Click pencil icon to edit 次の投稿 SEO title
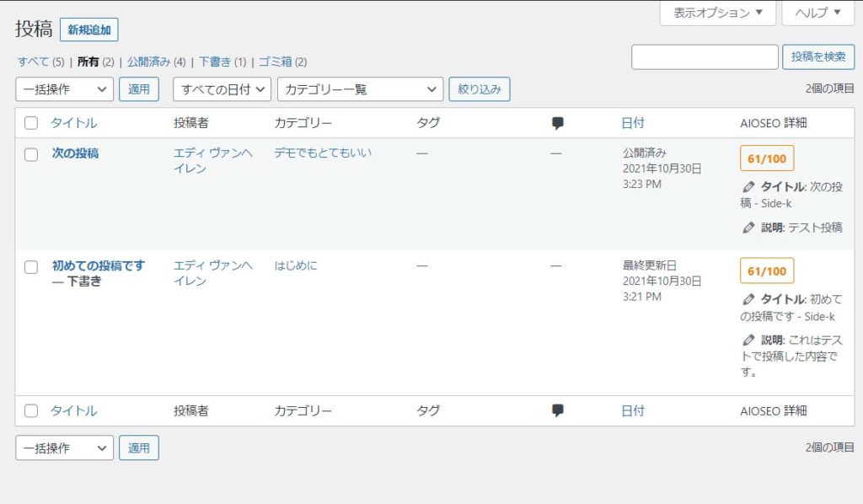The image size is (863, 504). 748,187
